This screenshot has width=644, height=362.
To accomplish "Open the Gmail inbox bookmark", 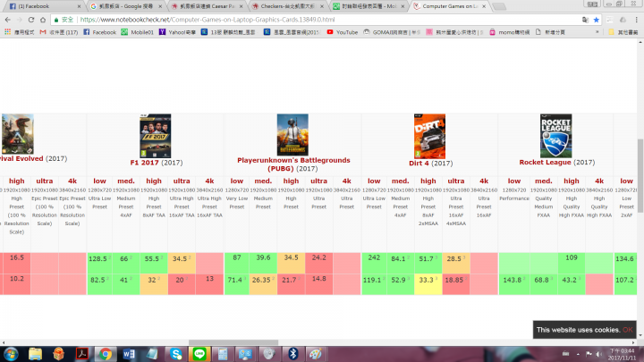I will point(59,32).
